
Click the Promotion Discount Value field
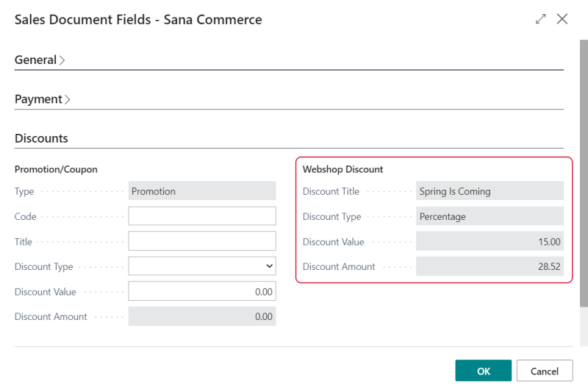click(x=202, y=291)
